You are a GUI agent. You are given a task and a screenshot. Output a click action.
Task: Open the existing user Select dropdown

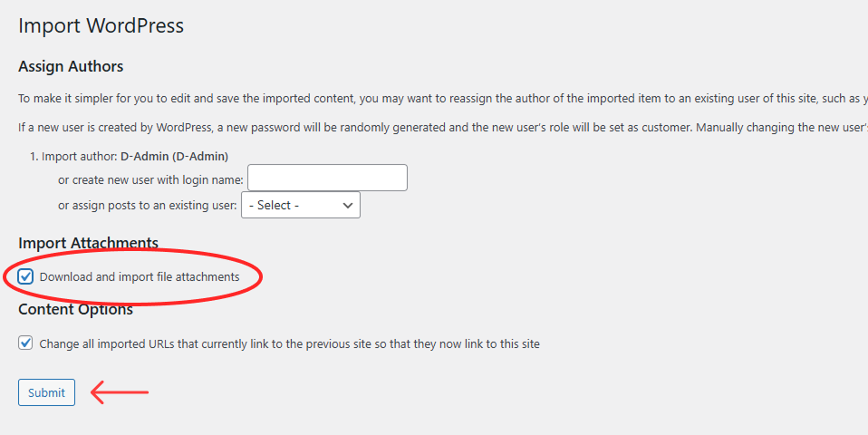pyautogui.click(x=299, y=205)
